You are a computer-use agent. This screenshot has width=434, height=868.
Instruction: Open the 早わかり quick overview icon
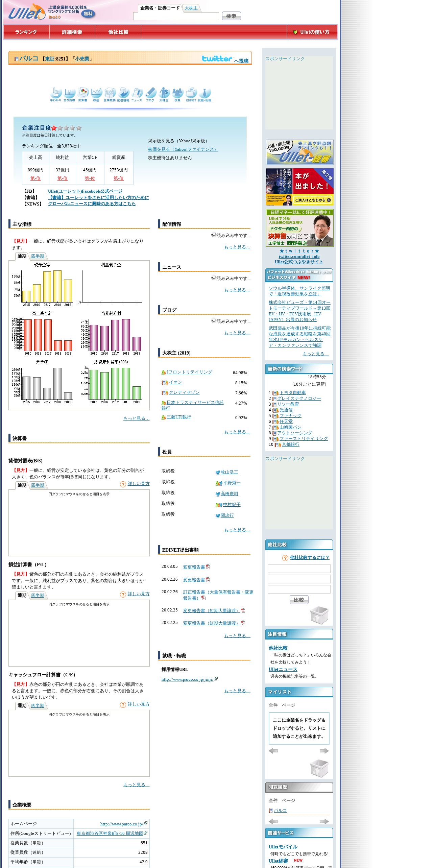[56, 94]
